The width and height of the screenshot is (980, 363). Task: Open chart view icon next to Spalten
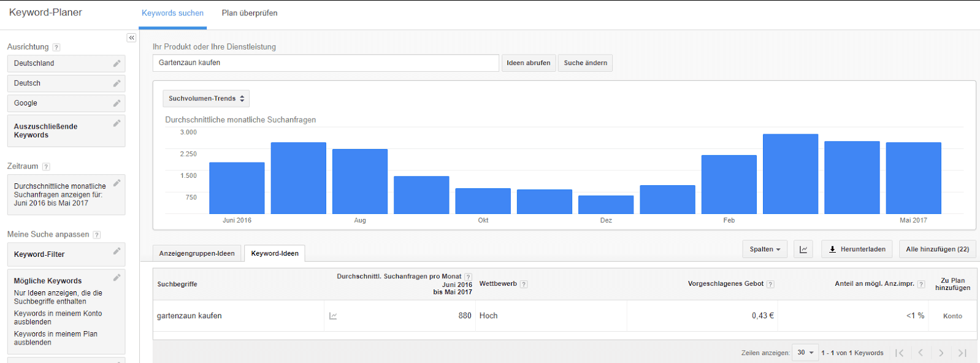803,250
